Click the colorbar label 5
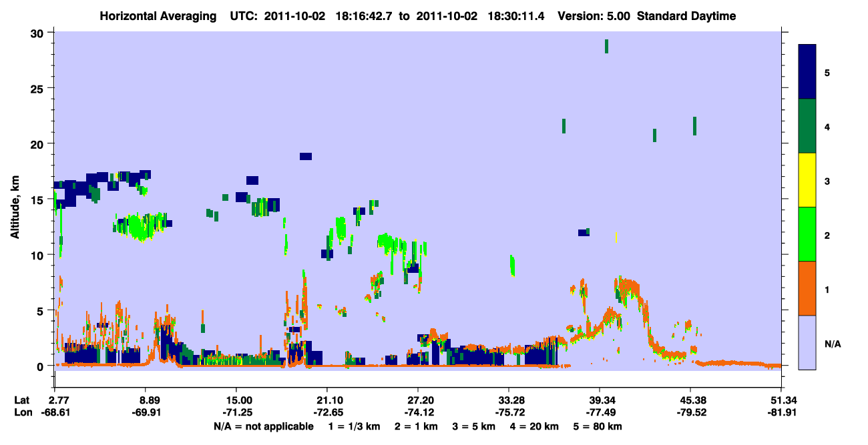 point(827,72)
